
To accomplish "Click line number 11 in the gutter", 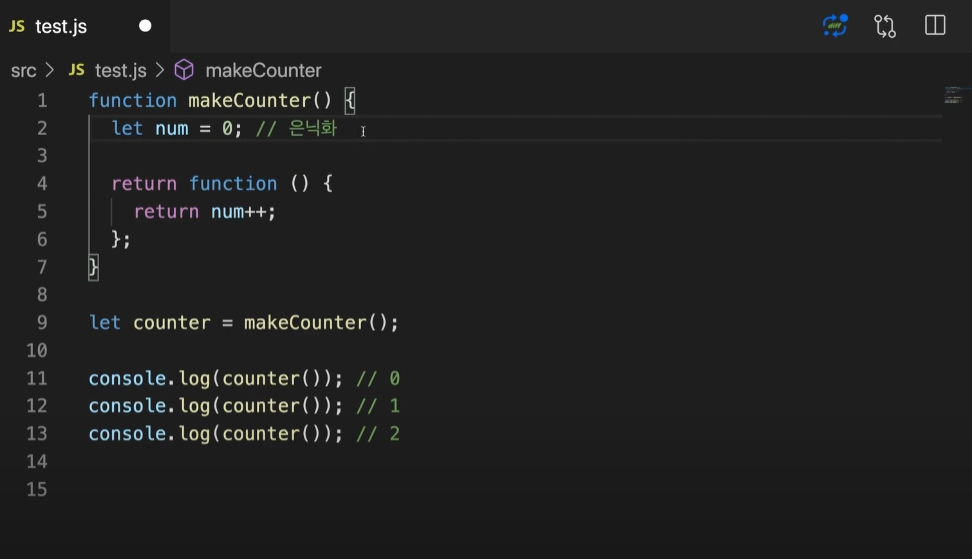I will pyautogui.click(x=37, y=378).
